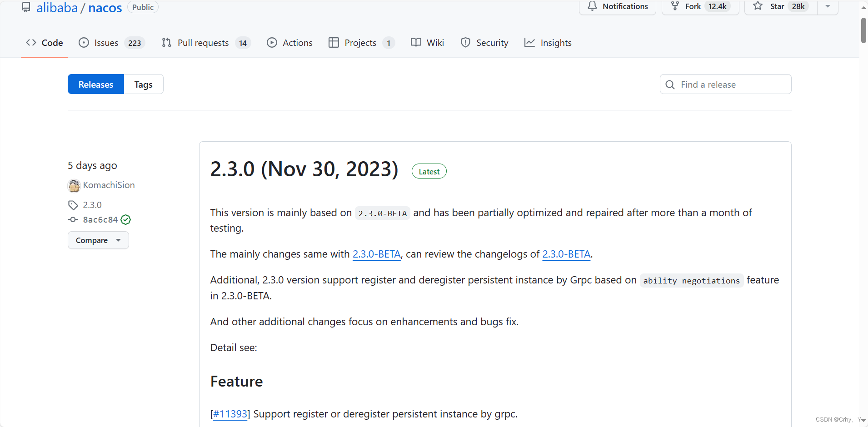The height and width of the screenshot is (427, 868).
Task: Open the 2.3.0-BETA changelogs link
Action: point(566,254)
